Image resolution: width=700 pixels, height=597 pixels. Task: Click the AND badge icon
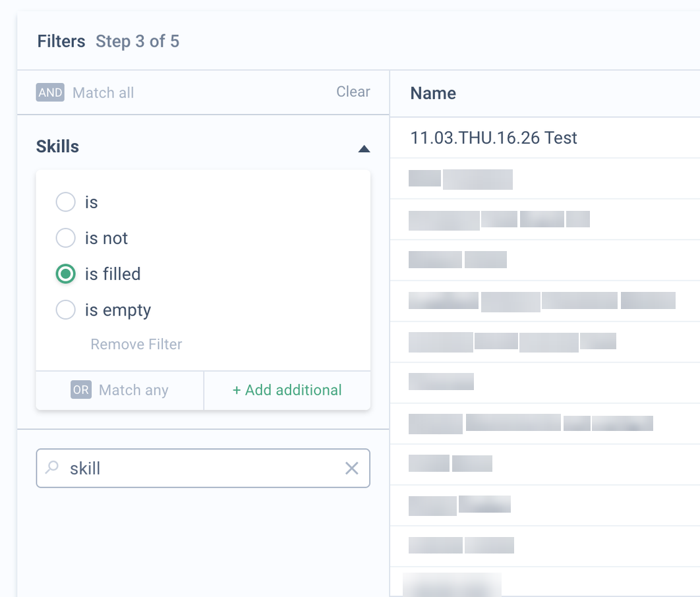(50, 92)
